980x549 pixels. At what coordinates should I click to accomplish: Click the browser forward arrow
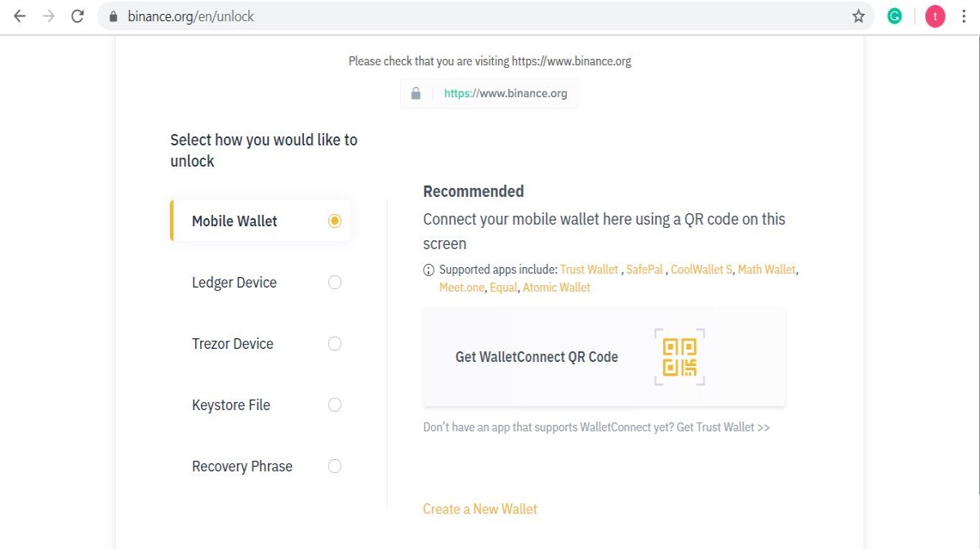(x=48, y=16)
